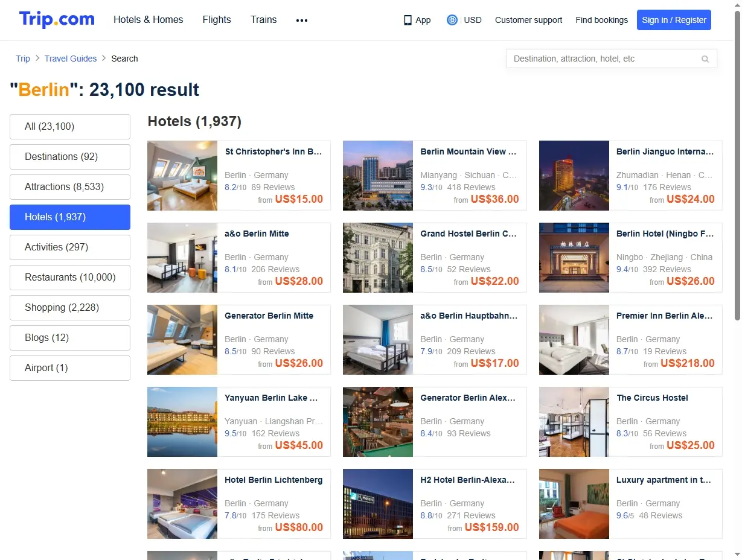Click St Christopher's Inn hotel title
This screenshot has height=560, width=742.
(273, 151)
